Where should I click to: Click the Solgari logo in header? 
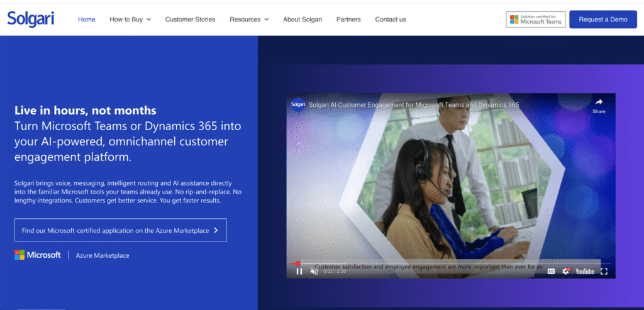31,19
